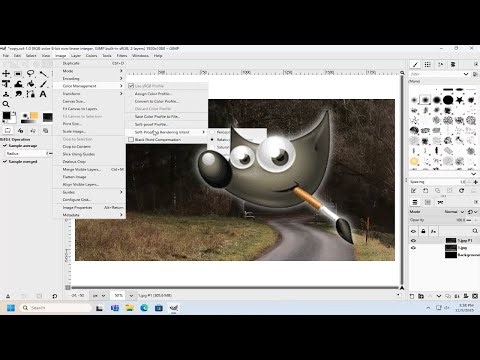480x360 pixels.
Task: Click the Radius input field
Action: coord(26,153)
